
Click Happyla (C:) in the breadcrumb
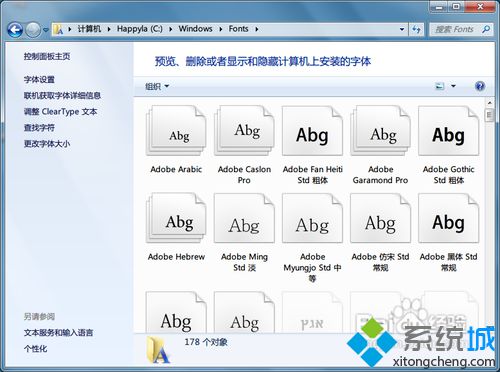pos(140,29)
